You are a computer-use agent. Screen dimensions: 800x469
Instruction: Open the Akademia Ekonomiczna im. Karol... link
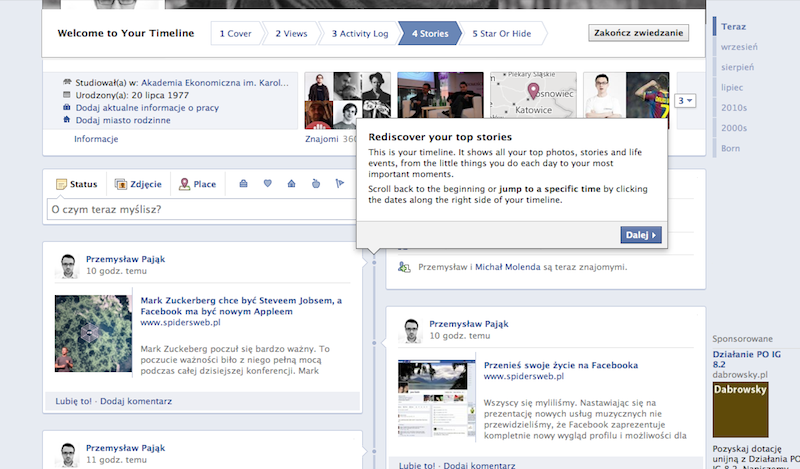tap(215, 83)
